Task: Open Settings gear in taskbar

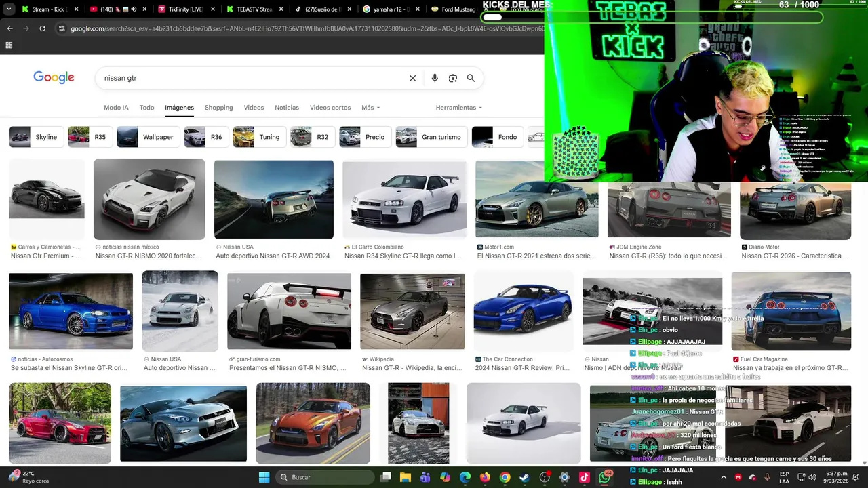Action: click(564, 477)
